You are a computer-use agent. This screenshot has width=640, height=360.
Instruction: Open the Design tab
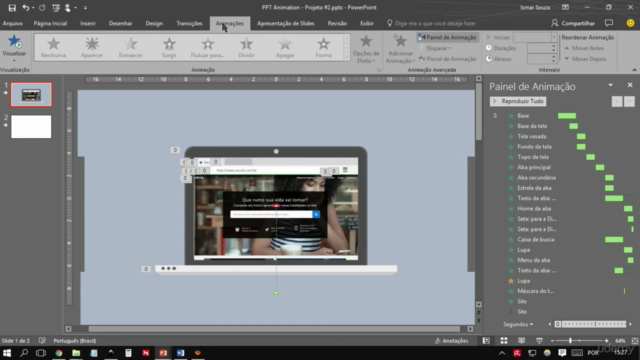coord(154,23)
